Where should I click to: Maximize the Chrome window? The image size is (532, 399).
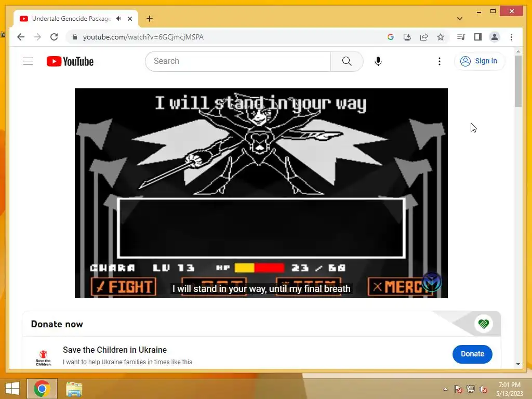493,11
